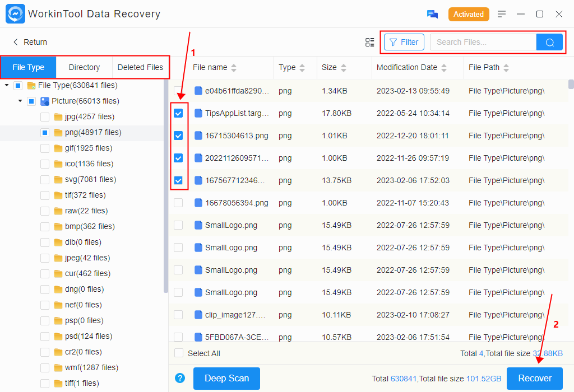
Task: Open the Deleted Files tab
Action: tap(140, 67)
